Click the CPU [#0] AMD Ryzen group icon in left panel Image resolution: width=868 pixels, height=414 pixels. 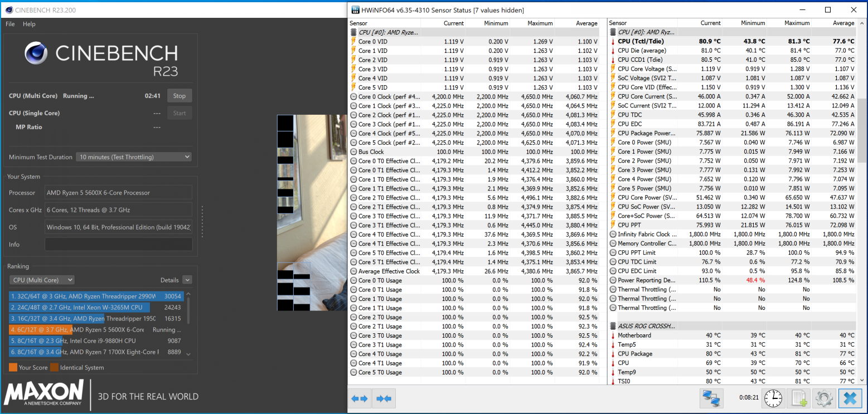353,32
